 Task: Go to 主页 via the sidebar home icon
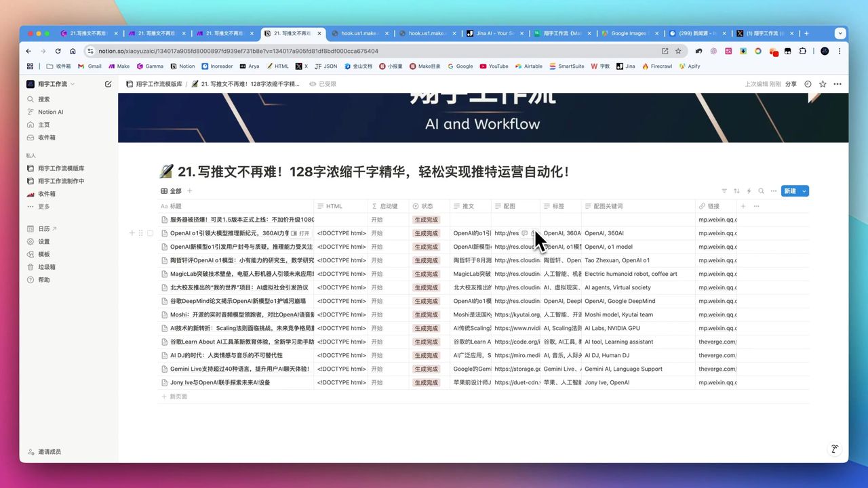43,125
